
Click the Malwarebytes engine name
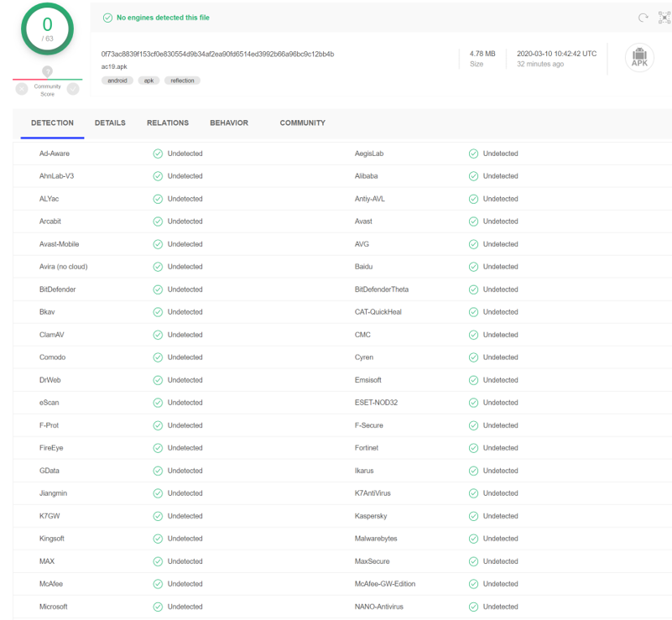[376, 539]
